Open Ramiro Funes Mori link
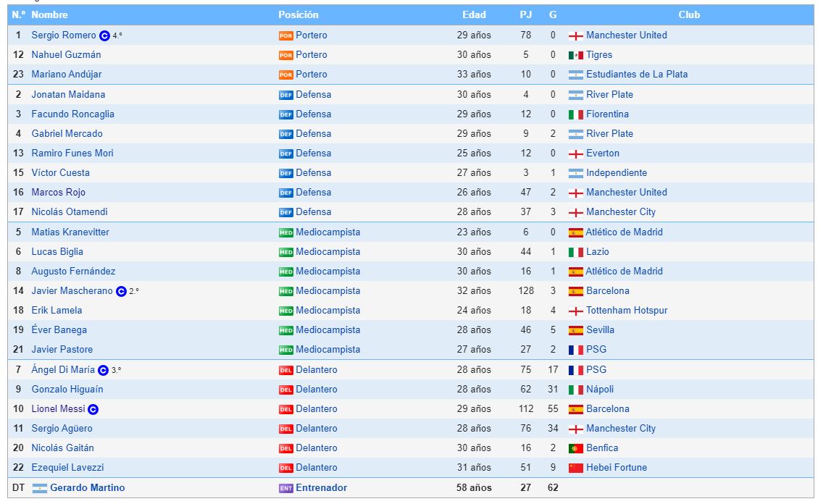Screen dimensions: 818x504 coord(72,154)
